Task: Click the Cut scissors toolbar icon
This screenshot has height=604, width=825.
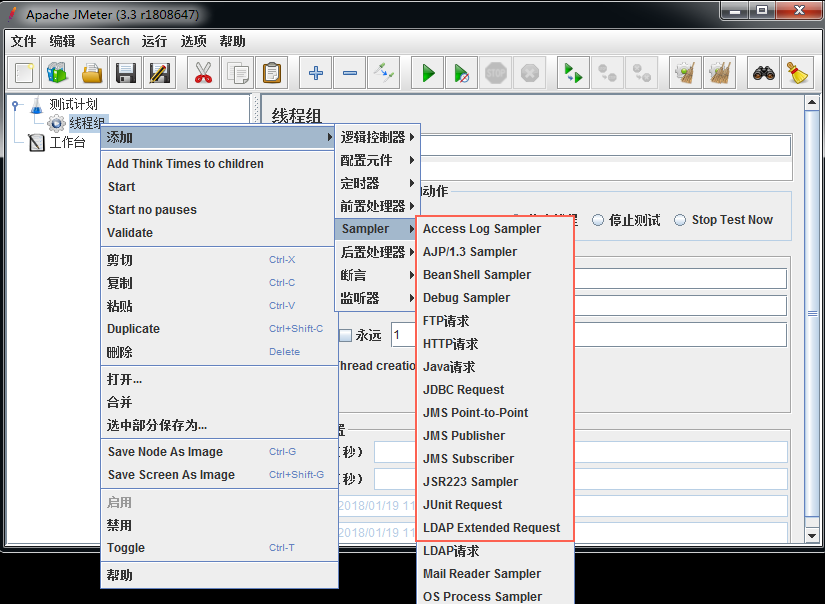Action: tap(203, 73)
